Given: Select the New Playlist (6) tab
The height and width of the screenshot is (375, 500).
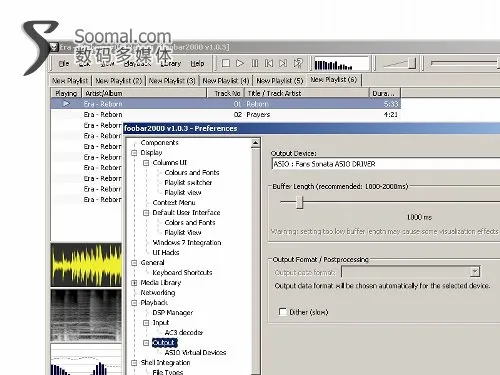Looking at the screenshot, I should click(x=334, y=80).
